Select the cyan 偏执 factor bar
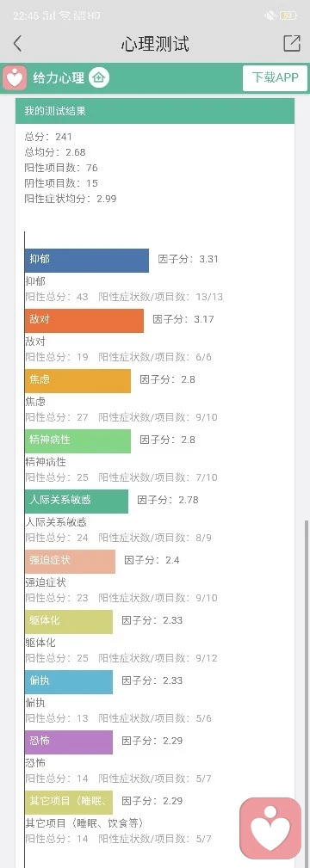 point(69,682)
